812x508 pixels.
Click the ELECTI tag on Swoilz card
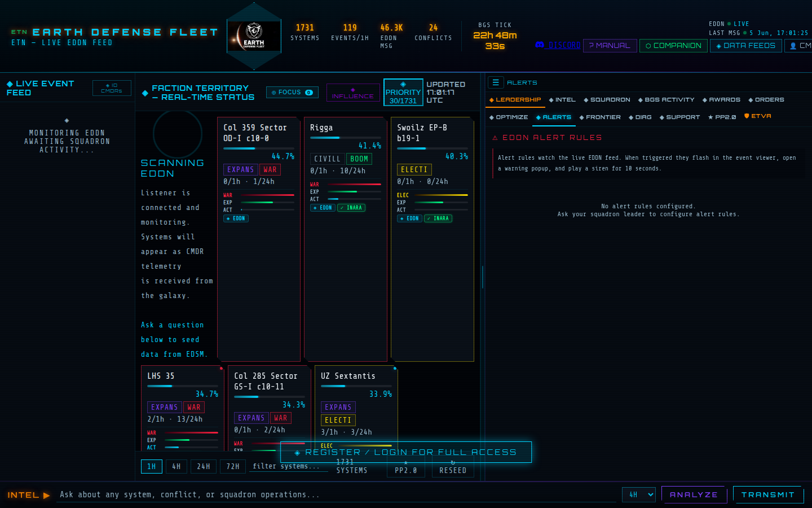point(414,170)
